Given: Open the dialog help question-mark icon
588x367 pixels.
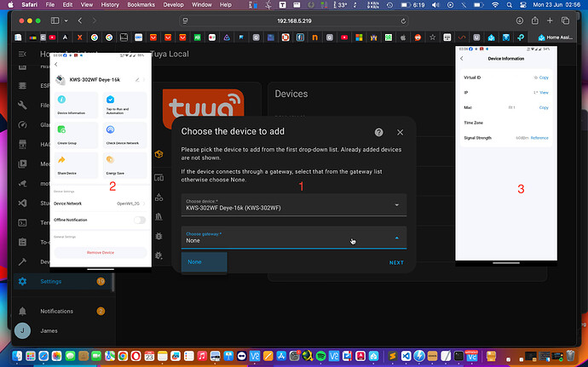Looking at the screenshot, I should click(x=378, y=133).
